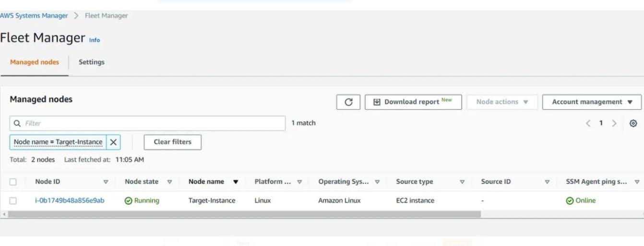Click the horizontal table scrollbar
This screenshot has height=246, width=644.
244,214
